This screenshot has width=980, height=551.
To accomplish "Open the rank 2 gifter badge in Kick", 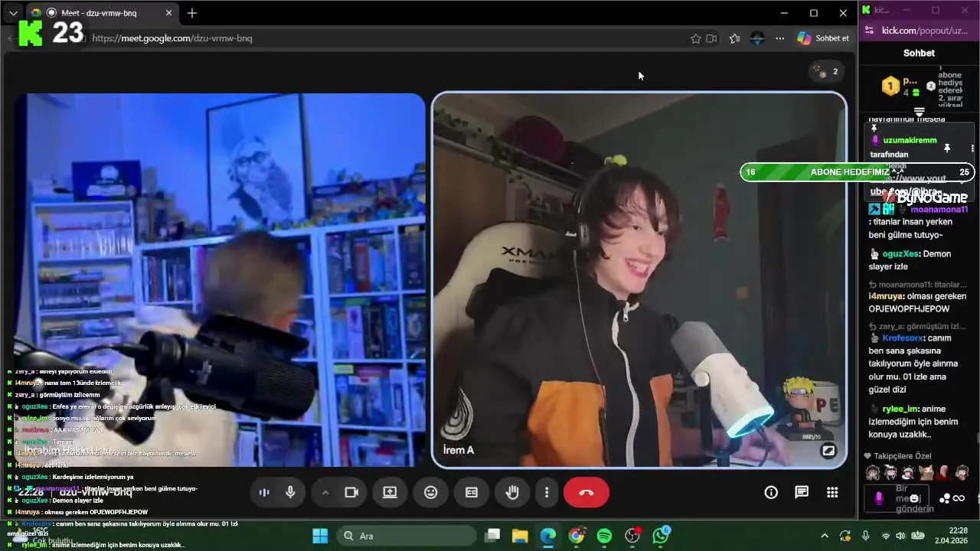I will pos(931,86).
